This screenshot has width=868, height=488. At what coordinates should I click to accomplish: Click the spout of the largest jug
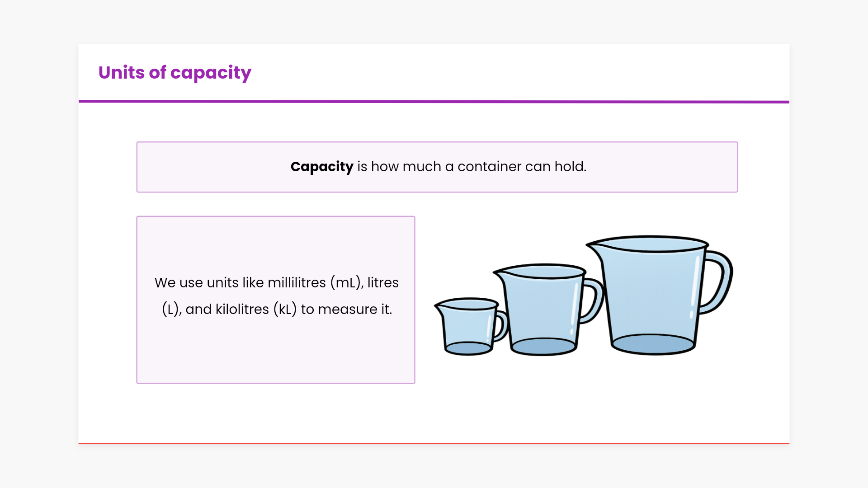592,245
